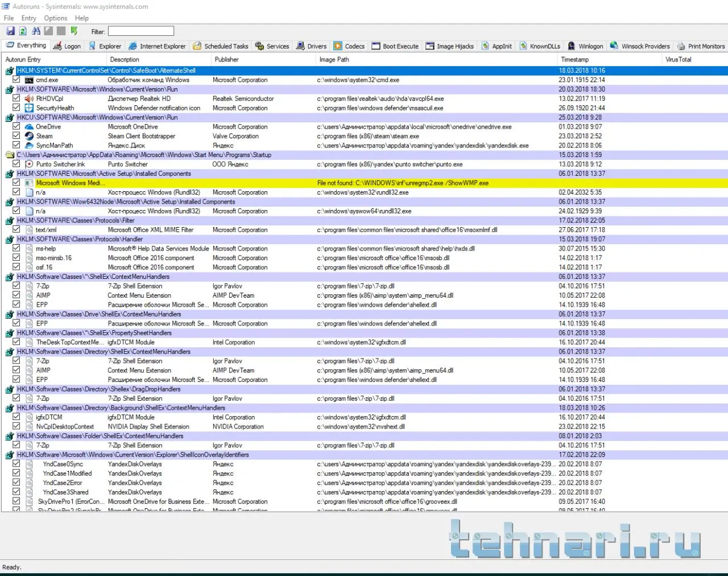Uncheck the cmd.exe autorun entry

(x=16, y=80)
